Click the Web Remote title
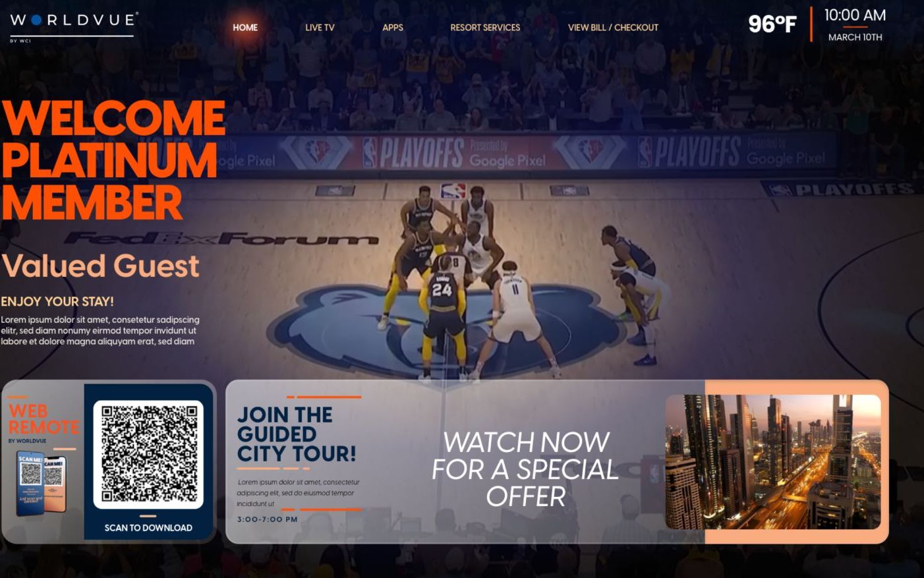Screen dimensions: 924x578 pyautogui.click(x=43, y=419)
